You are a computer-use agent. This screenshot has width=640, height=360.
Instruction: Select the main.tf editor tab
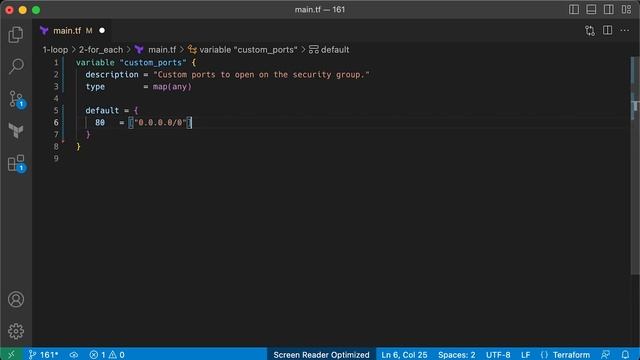click(72, 31)
